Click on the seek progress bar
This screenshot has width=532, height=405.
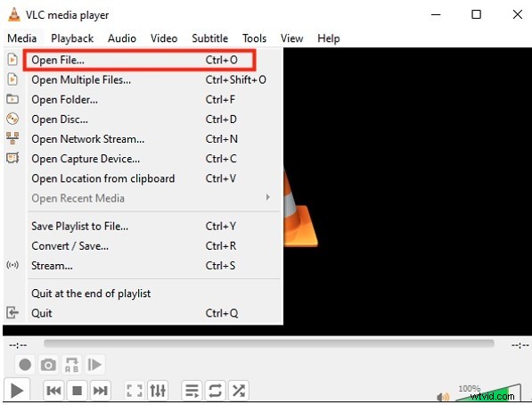269,343
